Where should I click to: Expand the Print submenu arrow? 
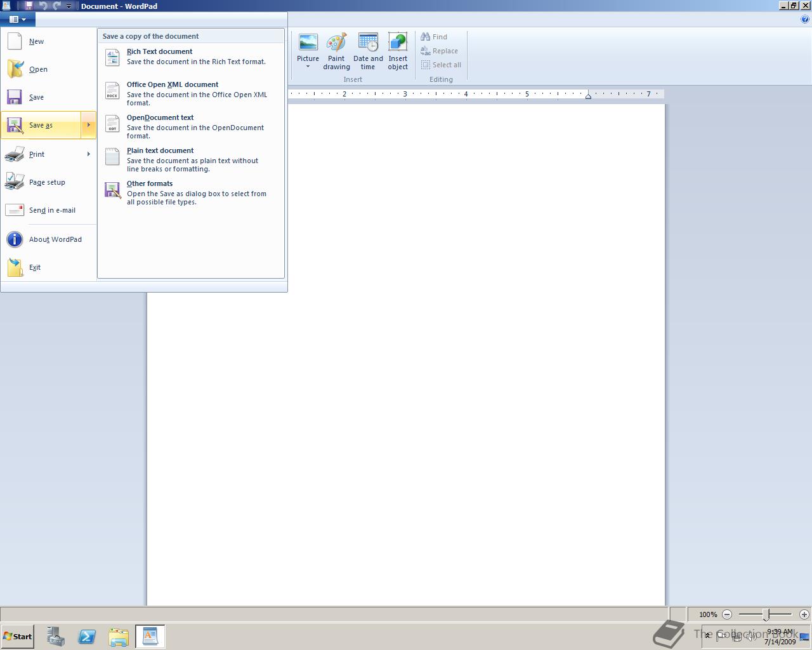tap(89, 154)
